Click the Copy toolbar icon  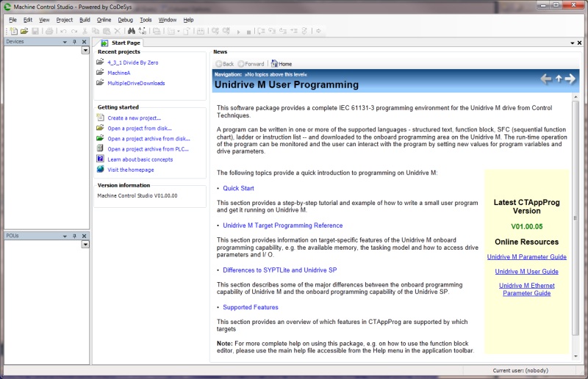point(96,31)
